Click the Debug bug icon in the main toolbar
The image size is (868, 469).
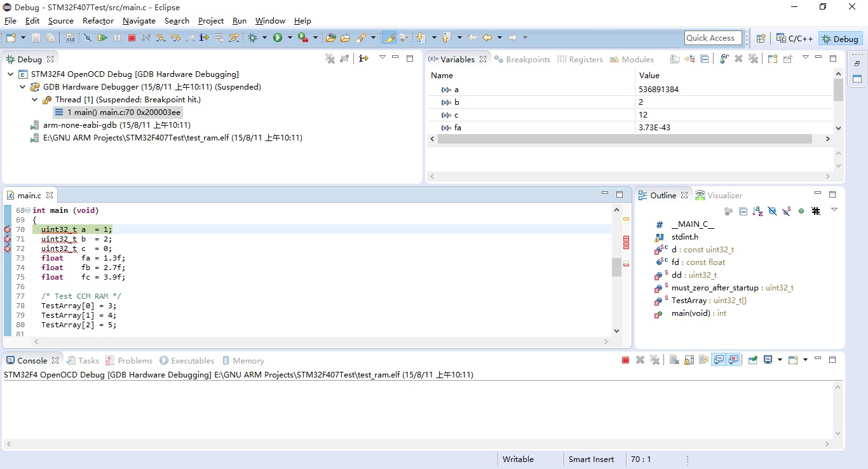pyautogui.click(x=253, y=38)
